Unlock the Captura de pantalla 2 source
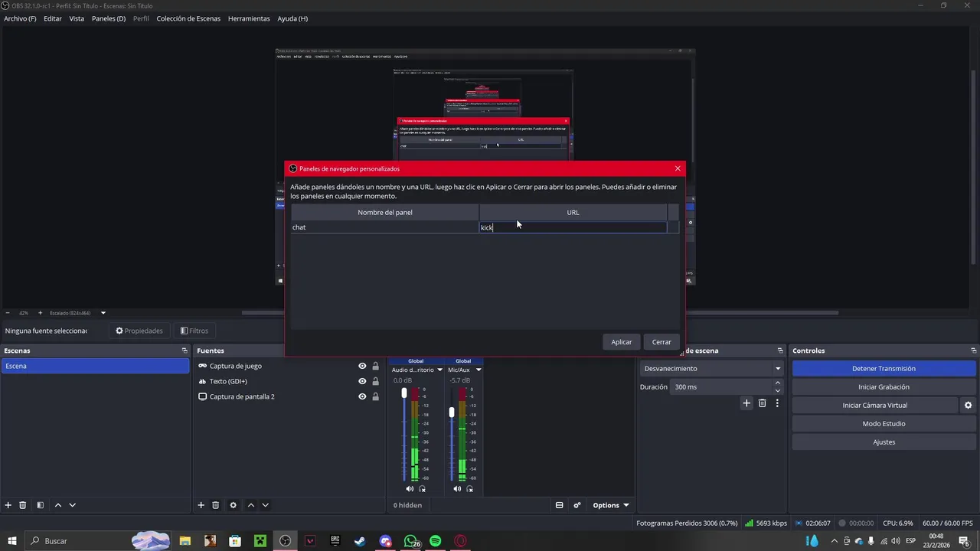This screenshot has width=980, height=551. [x=375, y=396]
